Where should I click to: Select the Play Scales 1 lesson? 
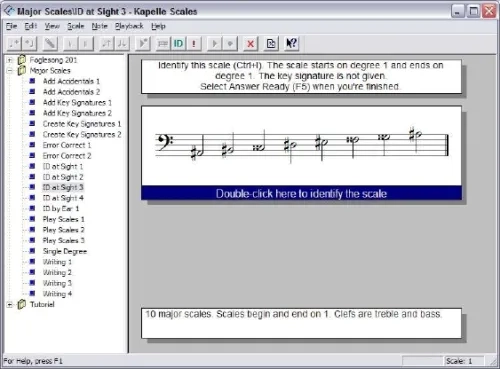pos(64,219)
